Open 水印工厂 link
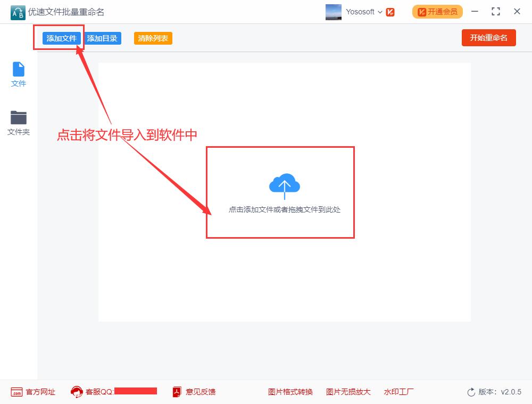The height and width of the screenshot is (404, 532). tap(398, 392)
